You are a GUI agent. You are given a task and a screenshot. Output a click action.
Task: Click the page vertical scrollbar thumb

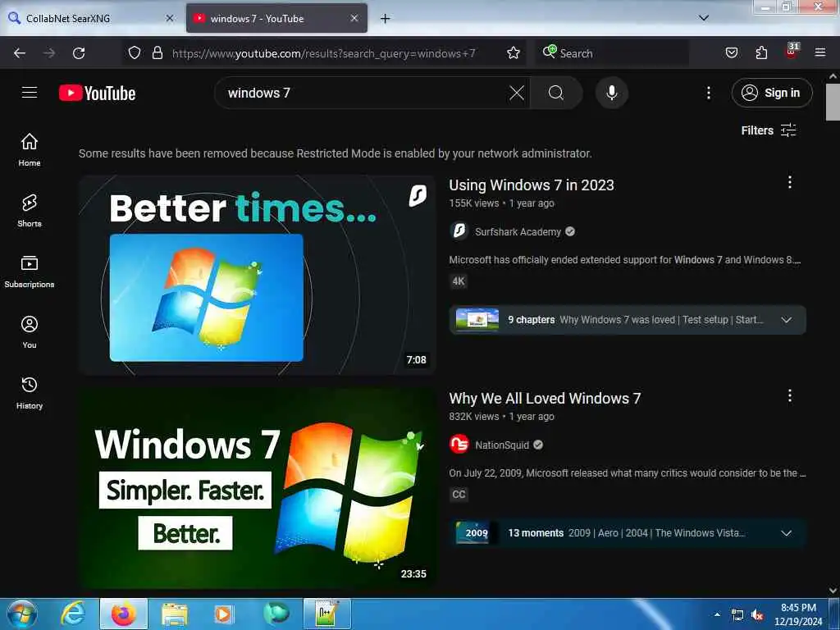pos(833,103)
